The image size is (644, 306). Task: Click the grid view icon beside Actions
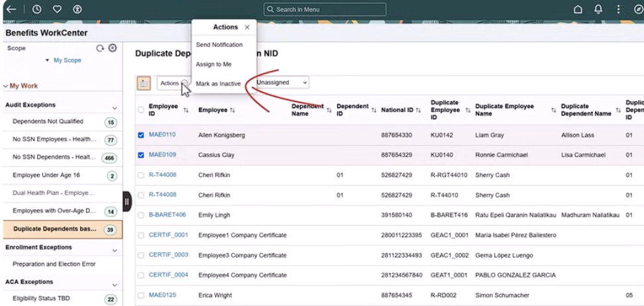point(143,83)
